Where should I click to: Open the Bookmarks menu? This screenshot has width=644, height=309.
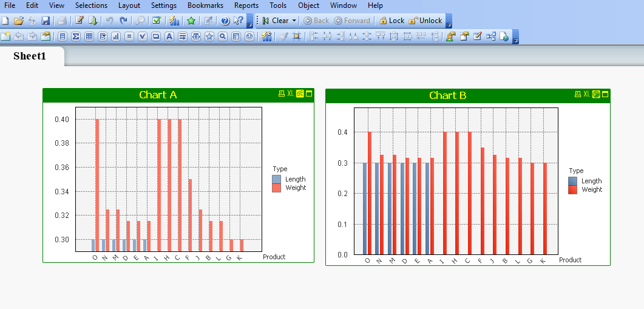point(205,5)
